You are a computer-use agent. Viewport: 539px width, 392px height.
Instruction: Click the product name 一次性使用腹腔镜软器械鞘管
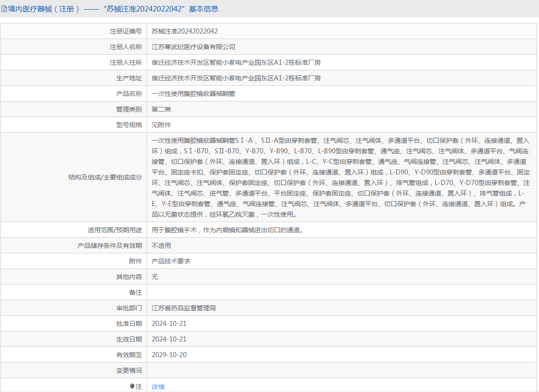[x=193, y=94]
